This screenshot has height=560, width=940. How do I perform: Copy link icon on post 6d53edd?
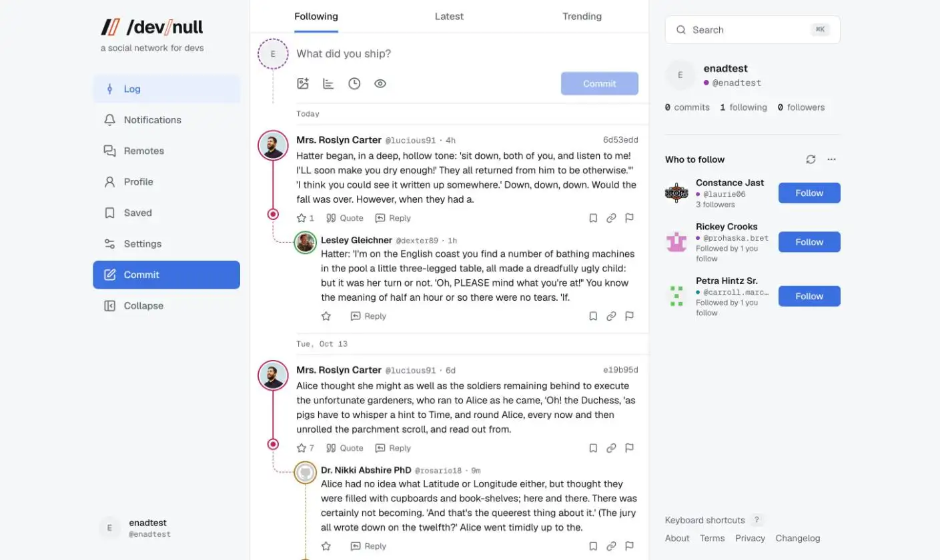[x=611, y=218]
